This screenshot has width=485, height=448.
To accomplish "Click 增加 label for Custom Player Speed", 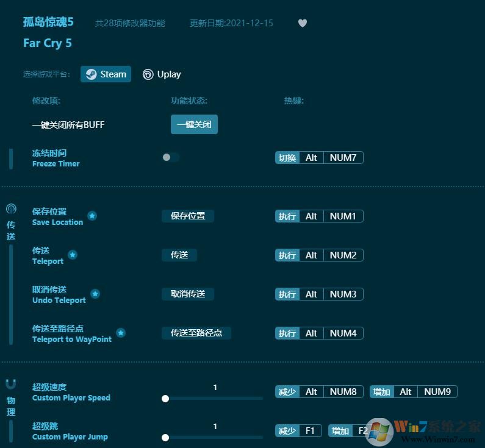I will [x=382, y=391].
